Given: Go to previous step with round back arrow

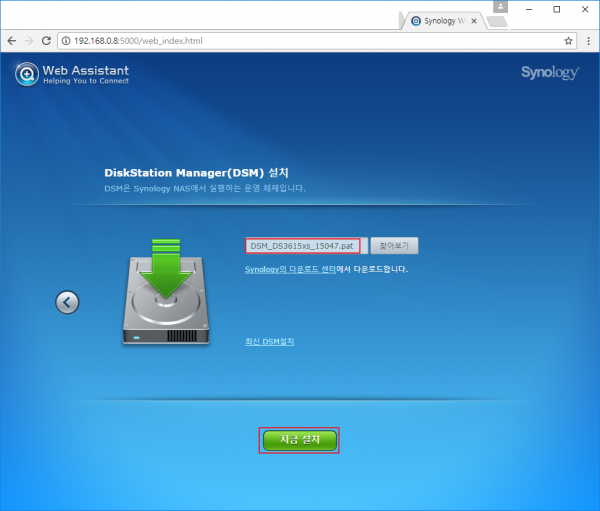Looking at the screenshot, I should point(67,302).
